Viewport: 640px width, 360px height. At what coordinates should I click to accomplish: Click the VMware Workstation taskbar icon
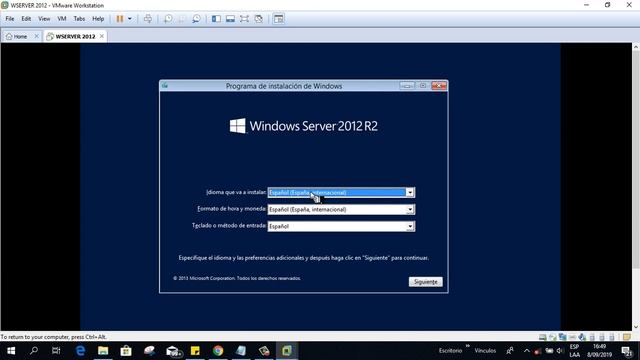(287, 351)
